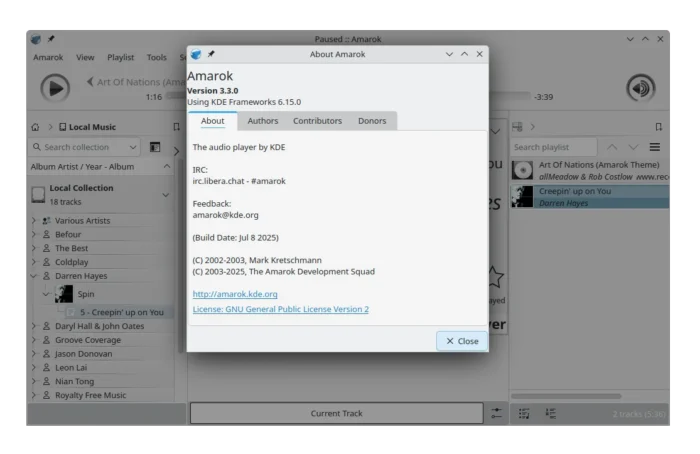Viewport: 700px width, 454px height.
Task: Expand the Coldplay artist node
Action: coord(34,262)
